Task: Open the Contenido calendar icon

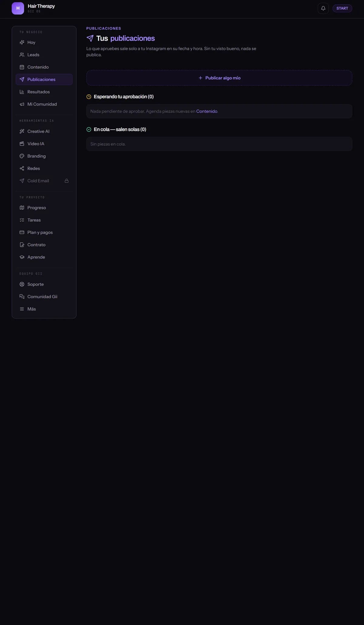Action: tap(22, 67)
